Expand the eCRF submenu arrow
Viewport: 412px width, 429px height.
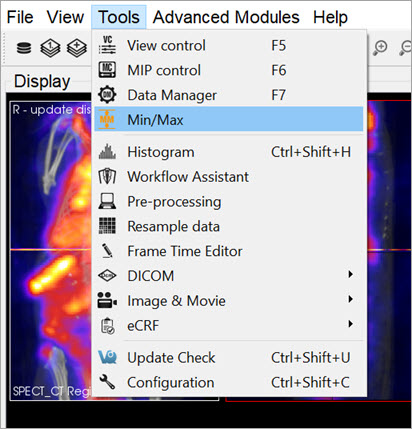[x=350, y=324]
